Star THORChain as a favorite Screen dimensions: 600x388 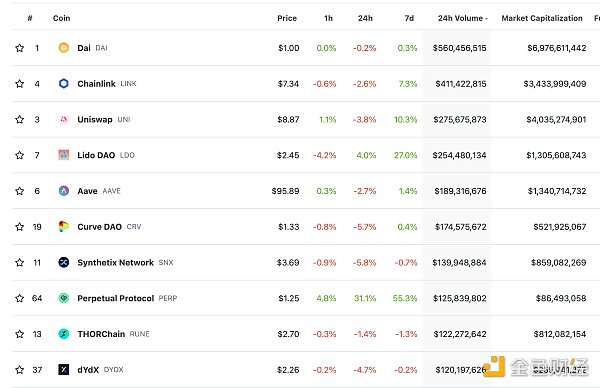coord(20,334)
